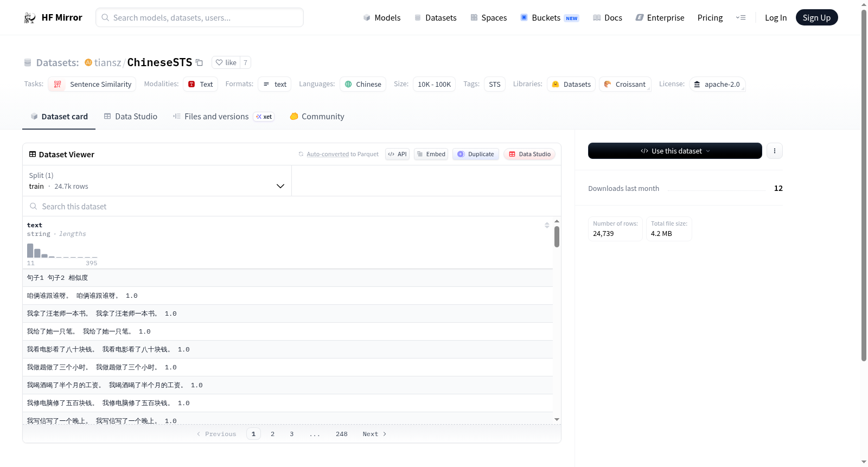Jump to page 248 of the dataset
The height and width of the screenshot is (467, 868).
[x=342, y=434]
